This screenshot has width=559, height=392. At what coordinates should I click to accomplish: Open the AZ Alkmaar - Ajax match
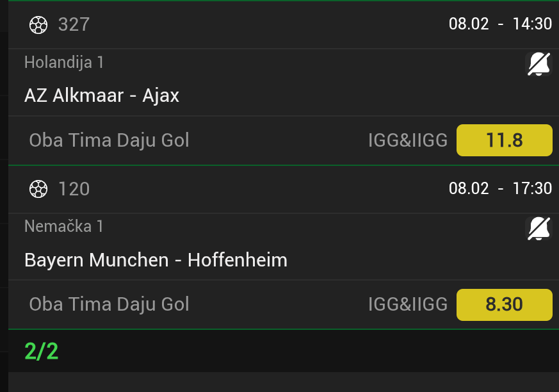coord(102,95)
